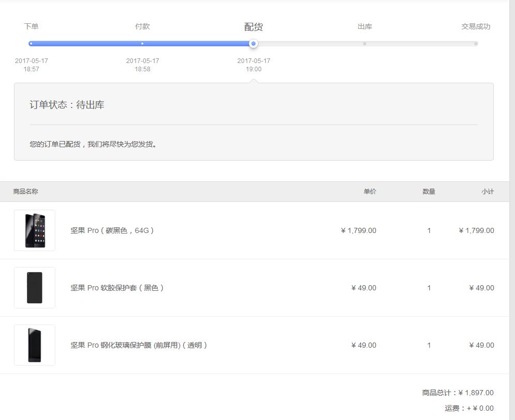
Task: Click the 软胶保护套 subtotal ¥ 49.00
Action: coord(481,288)
